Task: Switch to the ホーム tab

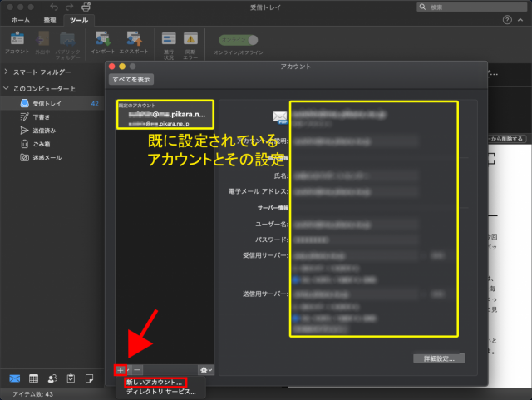Action: [20, 20]
